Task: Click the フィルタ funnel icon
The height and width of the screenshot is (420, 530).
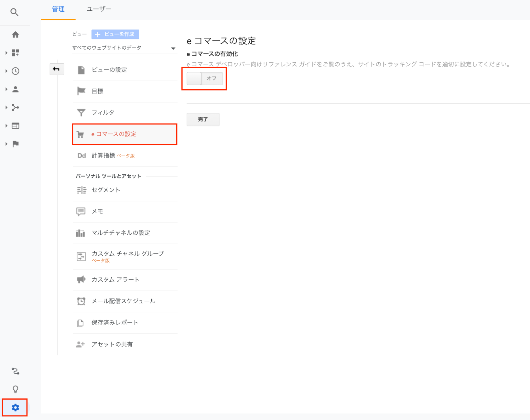Action: tap(81, 112)
